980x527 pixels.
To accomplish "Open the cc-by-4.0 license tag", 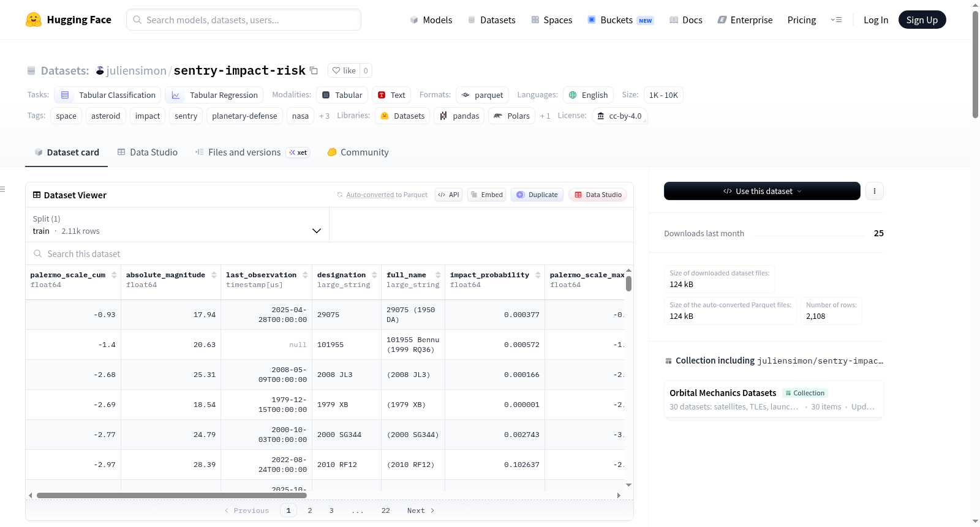I will [x=620, y=116].
